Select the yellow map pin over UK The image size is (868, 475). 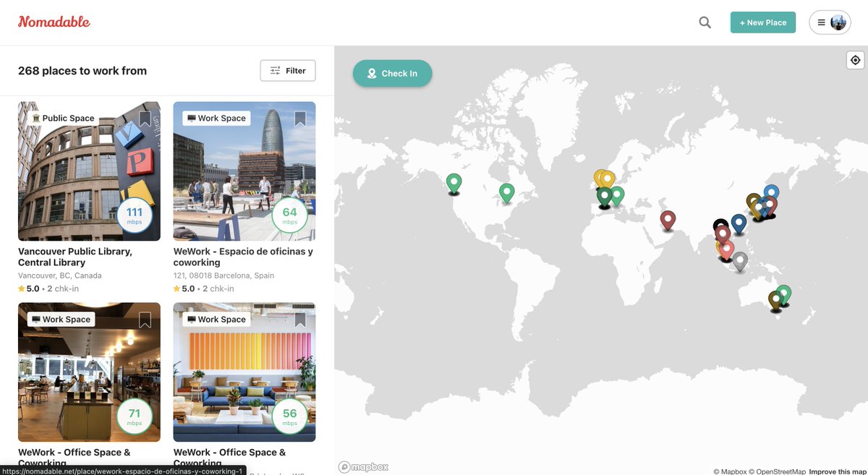pyautogui.click(x=608, y=179)
